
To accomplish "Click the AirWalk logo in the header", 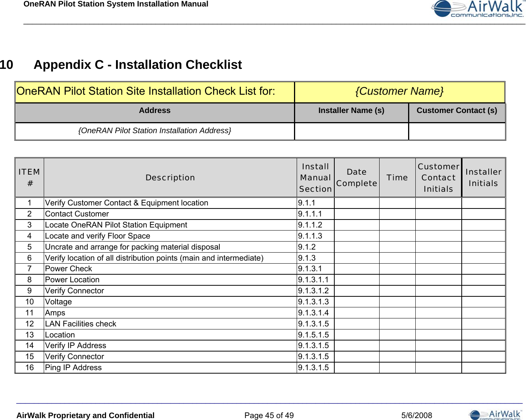I will coord(478,9).
